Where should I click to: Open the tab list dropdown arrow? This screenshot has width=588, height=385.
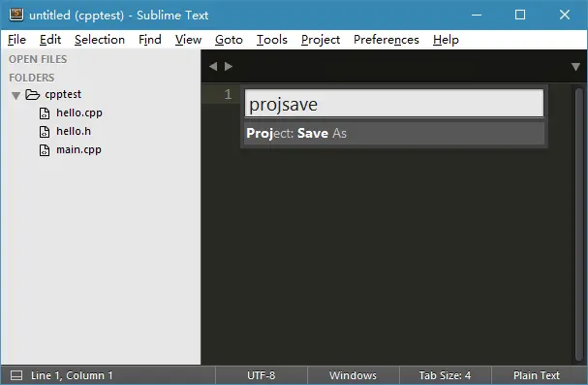pyautogui.click(x=575, y=67)
